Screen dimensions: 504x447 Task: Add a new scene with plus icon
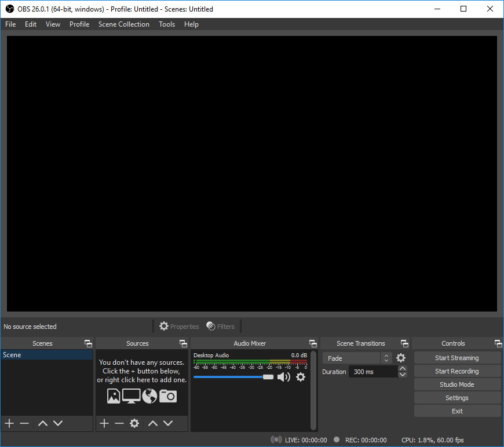click(x=9, y=423)
